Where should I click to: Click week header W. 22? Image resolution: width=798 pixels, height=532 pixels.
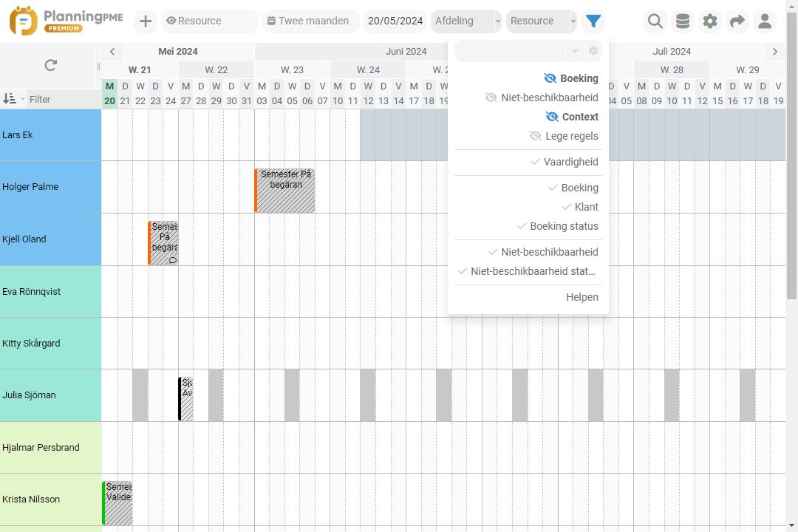[x=216, y=69]
